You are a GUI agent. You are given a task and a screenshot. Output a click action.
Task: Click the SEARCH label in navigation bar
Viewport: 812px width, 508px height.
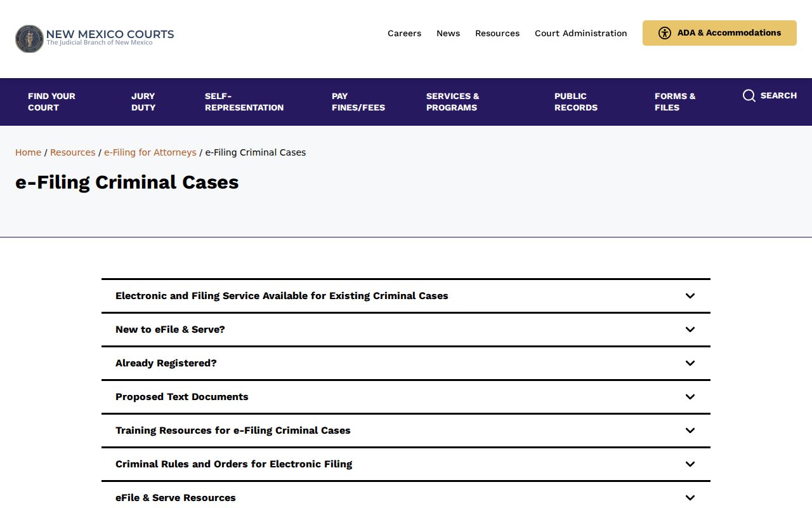tap(778, 96)
